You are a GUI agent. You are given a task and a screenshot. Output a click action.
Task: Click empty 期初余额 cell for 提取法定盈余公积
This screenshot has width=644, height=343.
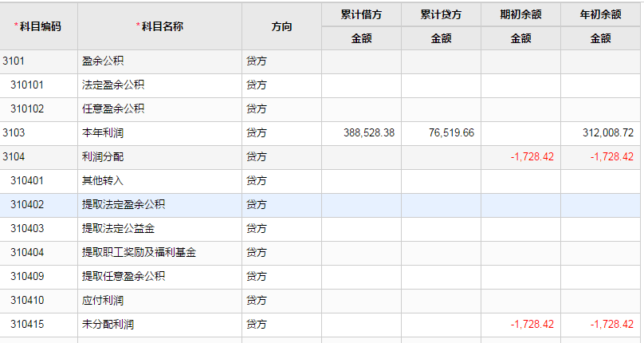tap(520, 204)
